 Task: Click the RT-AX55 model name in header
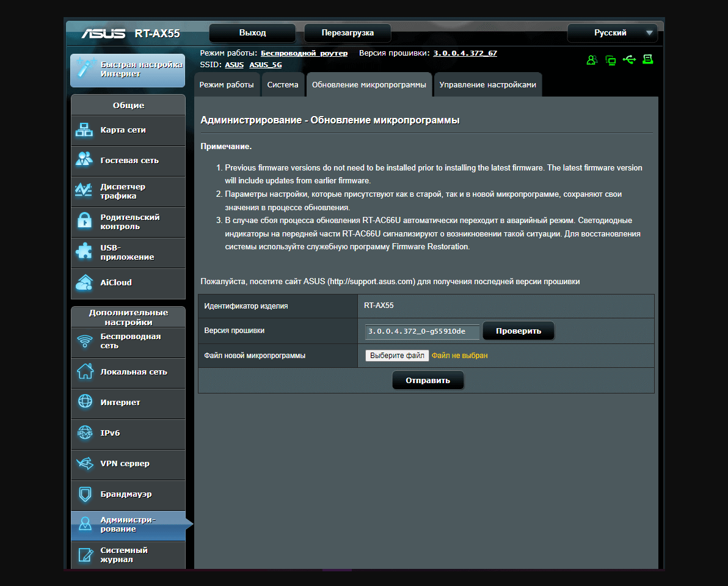point(158,34)
